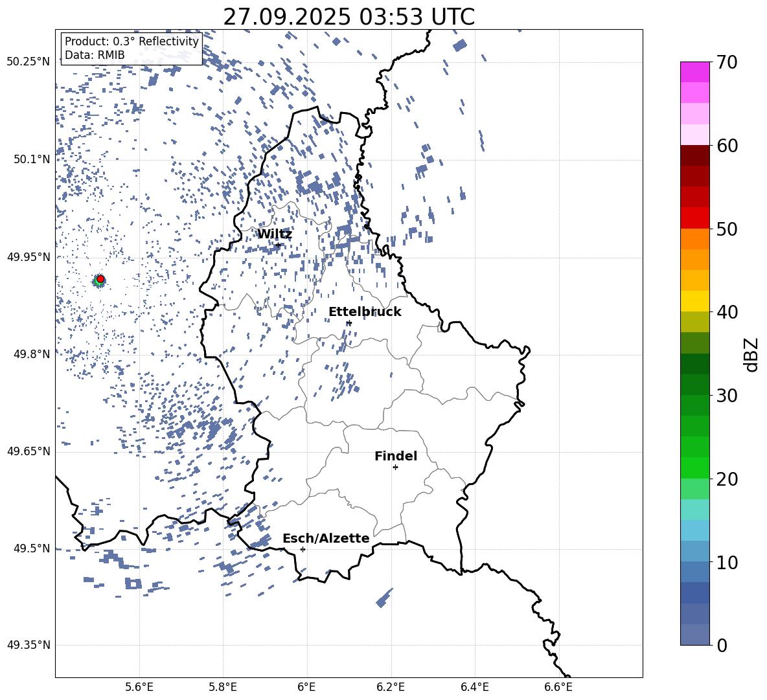Screen dimensions: 767x700
Task: Click the bright red swatch just above 50
Action: tap(694, 218)
